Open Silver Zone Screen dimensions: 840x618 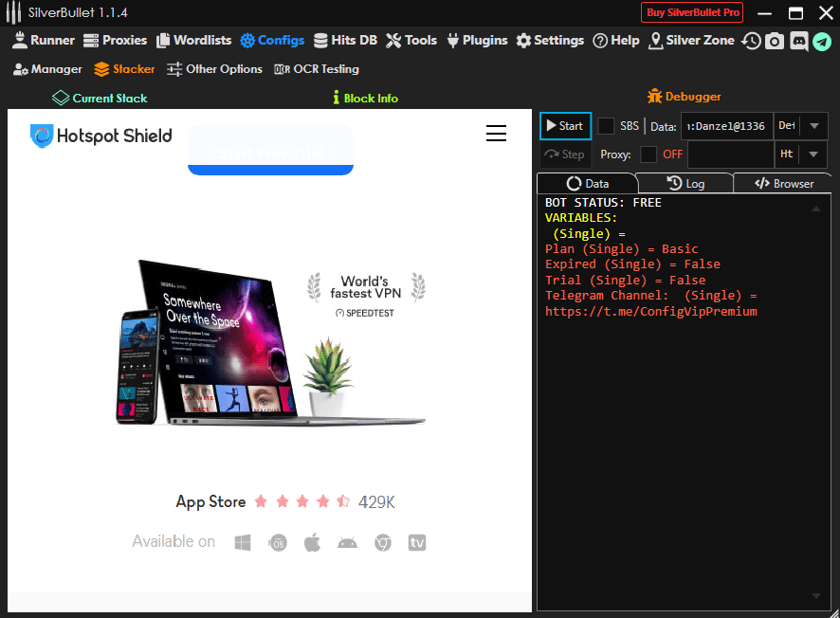691,40
